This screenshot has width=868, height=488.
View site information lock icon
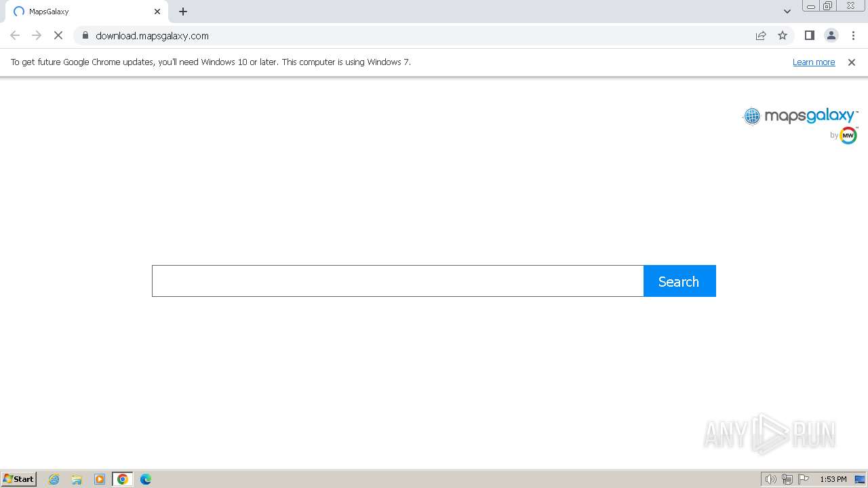tap(85, 35)
